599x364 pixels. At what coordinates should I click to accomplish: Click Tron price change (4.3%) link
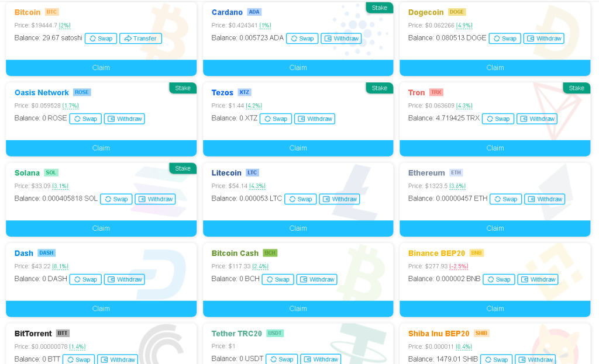point(464,106)
